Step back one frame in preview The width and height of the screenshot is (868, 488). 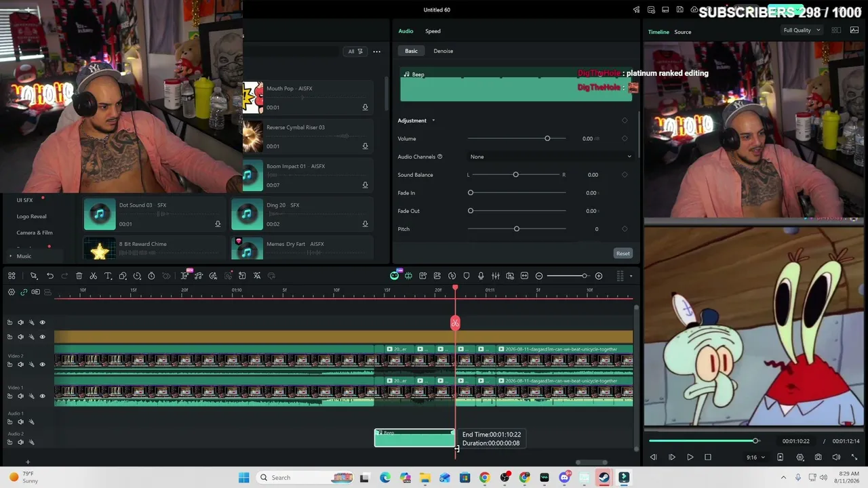[x=654, y=457]
